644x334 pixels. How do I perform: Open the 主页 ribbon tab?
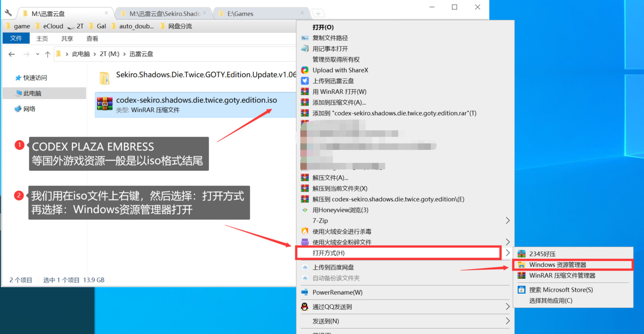(x=42, y=39)
